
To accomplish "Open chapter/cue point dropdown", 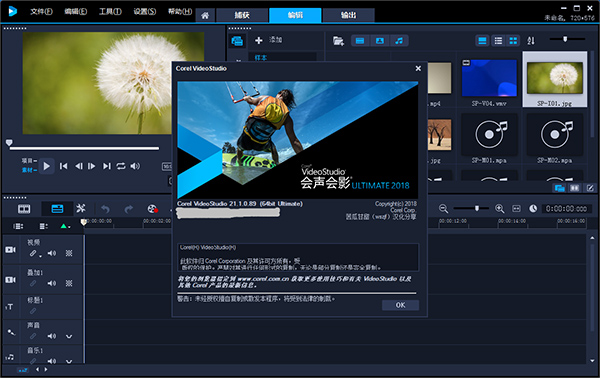I will click(x=65, y=226).
